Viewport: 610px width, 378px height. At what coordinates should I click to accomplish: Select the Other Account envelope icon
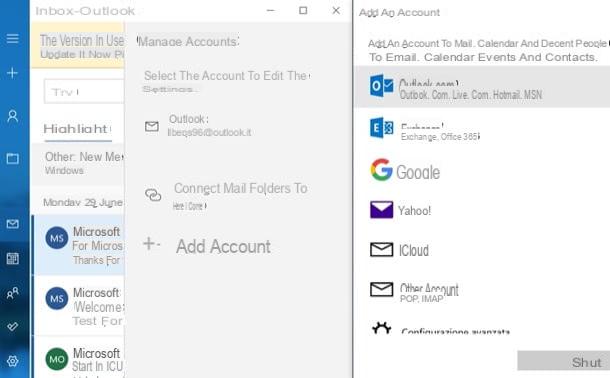tap(381, 289)
